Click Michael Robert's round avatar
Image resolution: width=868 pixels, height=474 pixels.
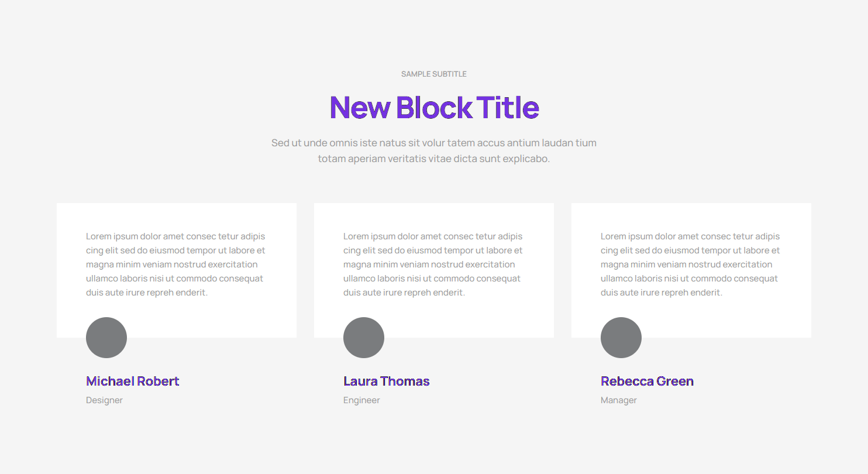(x=106, y=338)
